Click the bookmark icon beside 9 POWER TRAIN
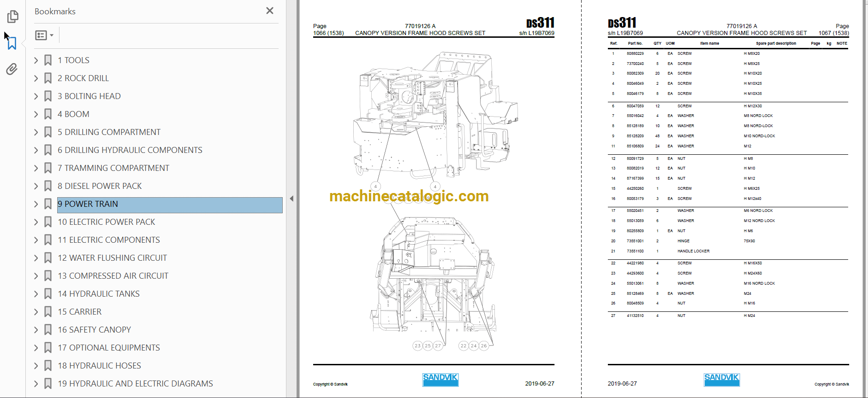 pos(48,204)
